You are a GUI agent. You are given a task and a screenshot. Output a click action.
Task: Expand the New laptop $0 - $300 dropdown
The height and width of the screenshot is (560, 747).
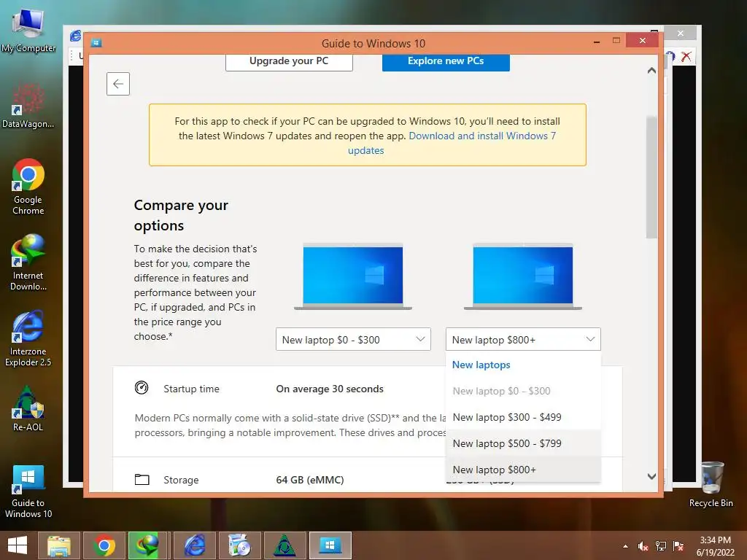pos(353,340)
